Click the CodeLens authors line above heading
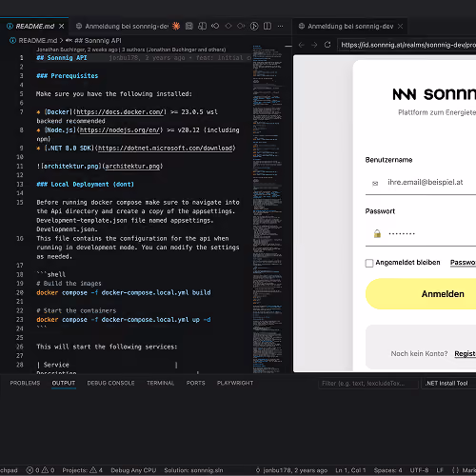 pyautogui.click(x=131, y=50)
